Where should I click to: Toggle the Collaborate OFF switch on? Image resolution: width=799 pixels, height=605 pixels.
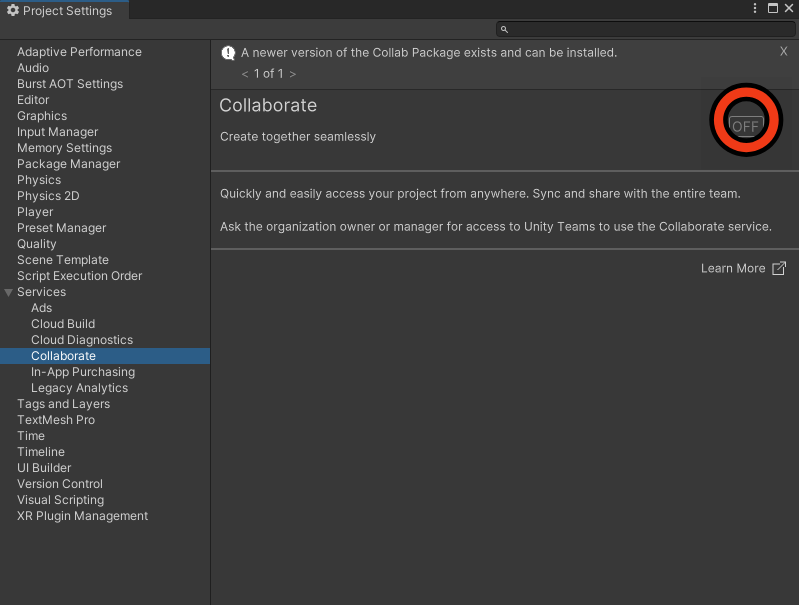(745, 125)
